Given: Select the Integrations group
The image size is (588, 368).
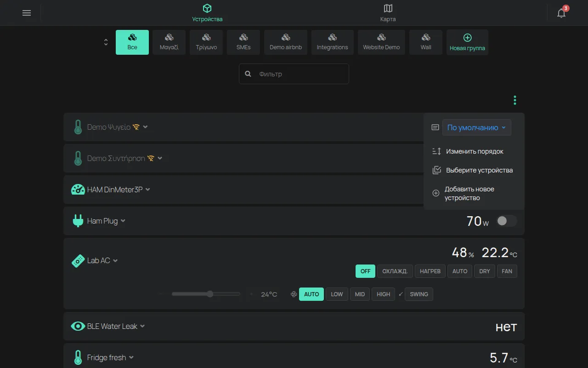Looking at the screenshot, I should [x=333, y=42].
